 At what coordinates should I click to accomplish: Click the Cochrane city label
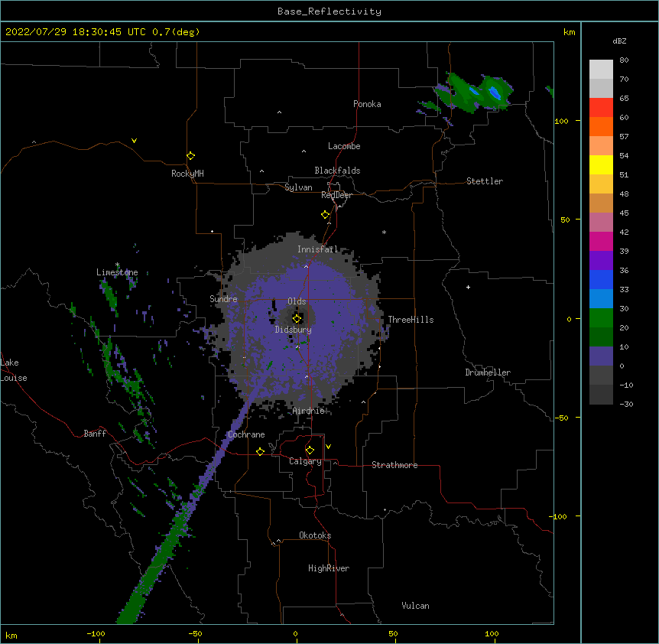[x=246, y=434]
